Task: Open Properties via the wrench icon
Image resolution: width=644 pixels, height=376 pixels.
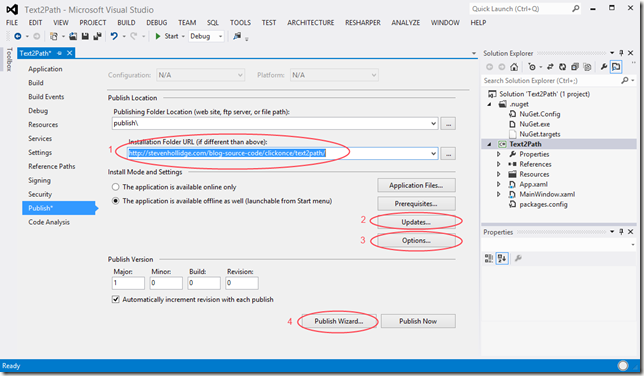Action: [x=604, y=67]
